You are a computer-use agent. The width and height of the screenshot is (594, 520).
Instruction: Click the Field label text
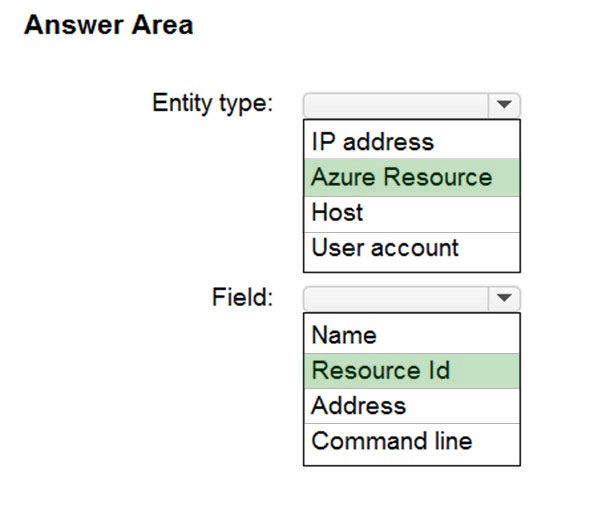point(242,297)
